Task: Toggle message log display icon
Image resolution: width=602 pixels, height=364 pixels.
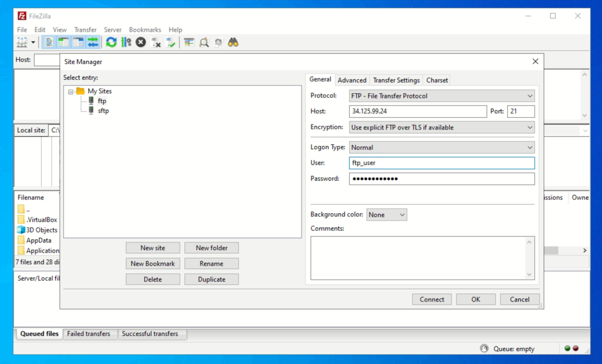Action: tap(49, 43)
